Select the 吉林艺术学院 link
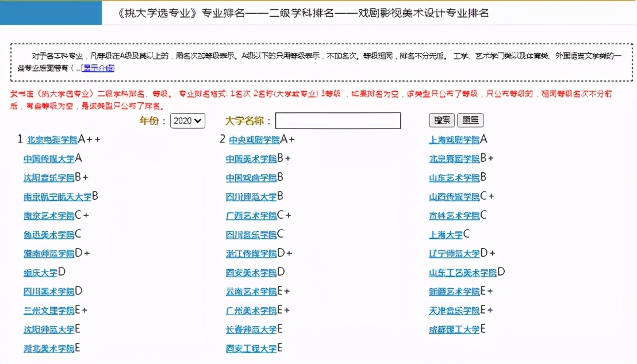Screen dimensions: 637x364 (x=452, y=215)
